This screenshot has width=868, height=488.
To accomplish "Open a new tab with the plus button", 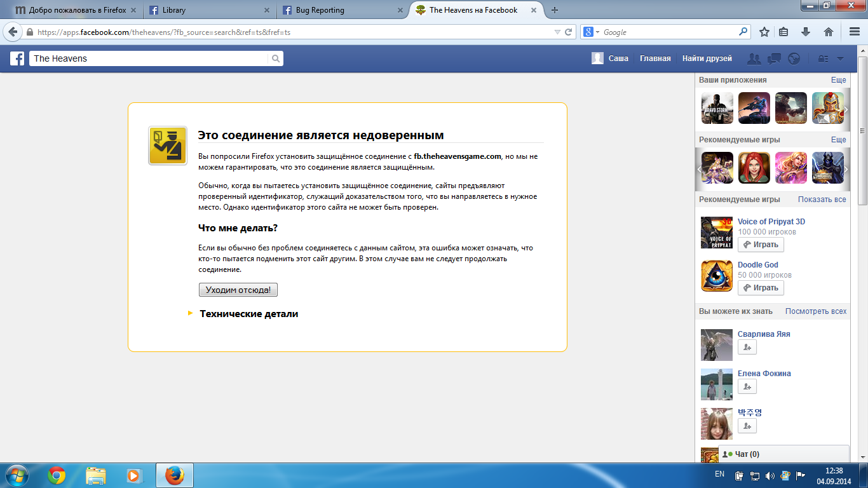I will (x=555, y=10).
